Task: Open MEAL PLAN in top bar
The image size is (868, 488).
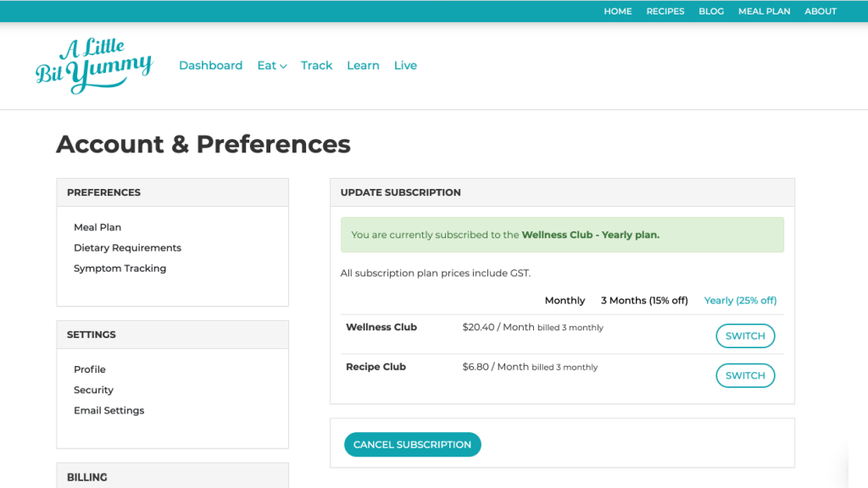Action: 764,11
